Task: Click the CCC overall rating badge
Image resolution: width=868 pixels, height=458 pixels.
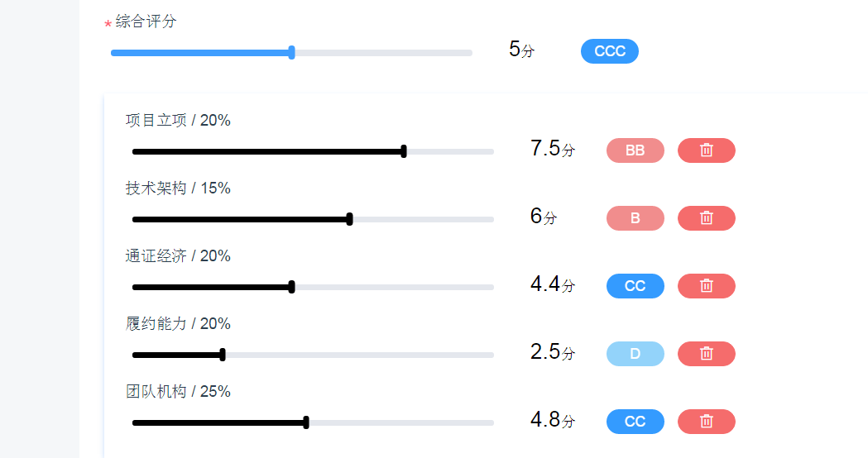Action: pyautogui.click(x=610, y=51)
